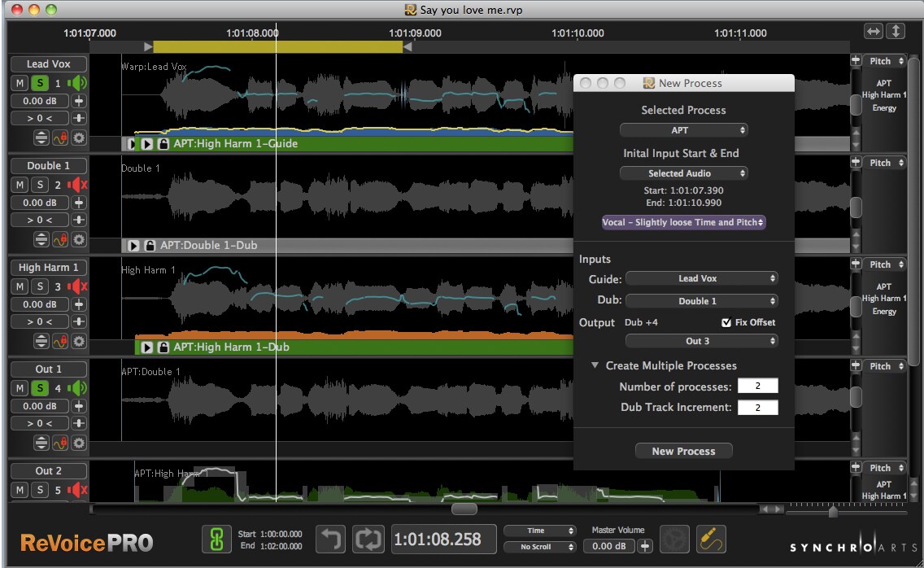This screenshot has height=568, width=924.
Task: Collapse the Create Multiple Processes section
Action: 595,365
